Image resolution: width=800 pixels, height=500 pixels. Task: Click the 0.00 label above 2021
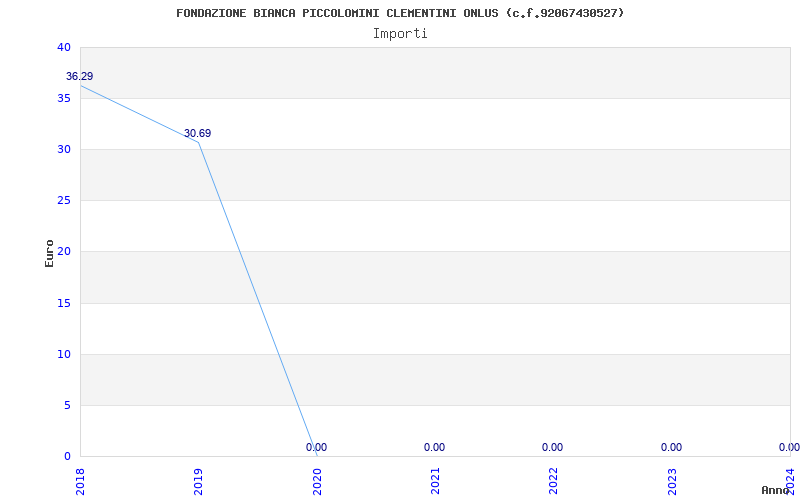point(434,447)
